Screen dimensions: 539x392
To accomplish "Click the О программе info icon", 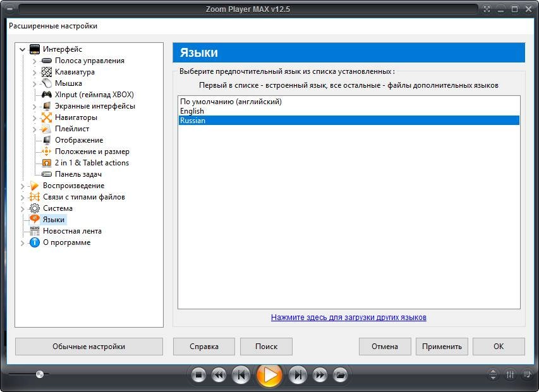I will click(x=35, y=242).
